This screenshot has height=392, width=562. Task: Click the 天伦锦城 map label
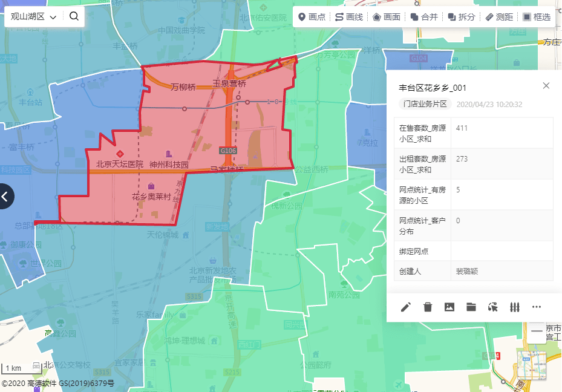(162, 235)
